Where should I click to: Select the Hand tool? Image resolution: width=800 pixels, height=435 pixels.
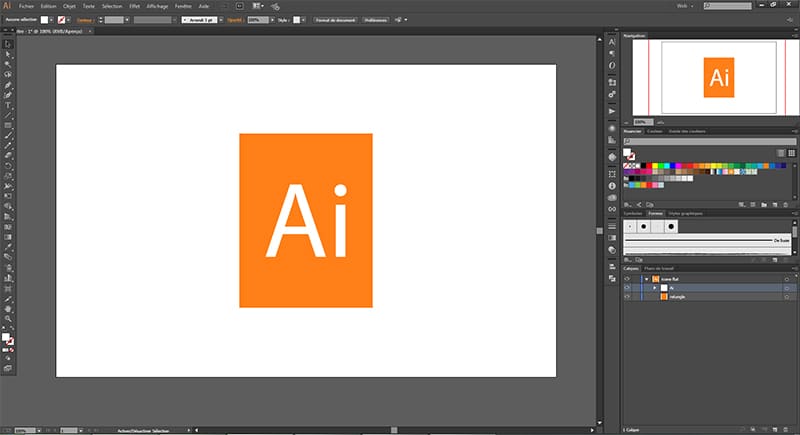(8, 309)
